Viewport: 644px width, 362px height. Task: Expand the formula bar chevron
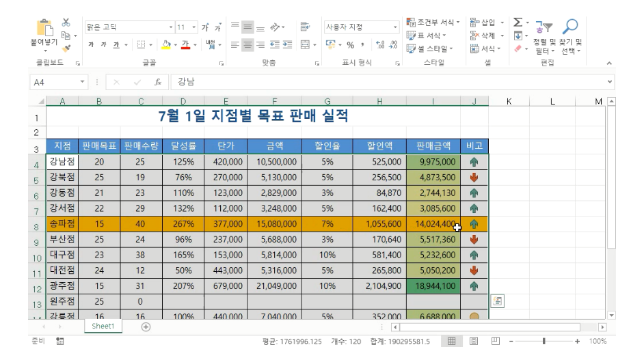pos(610,82)
